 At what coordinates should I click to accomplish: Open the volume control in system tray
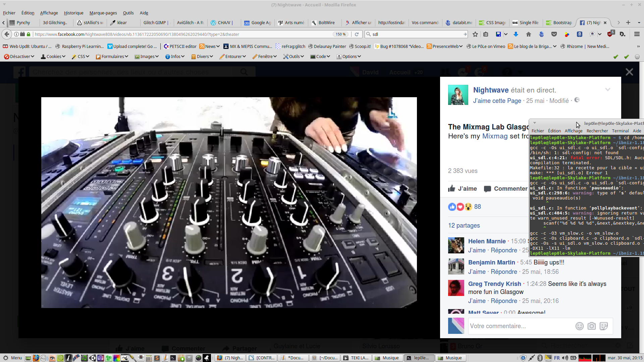(565, 358)
